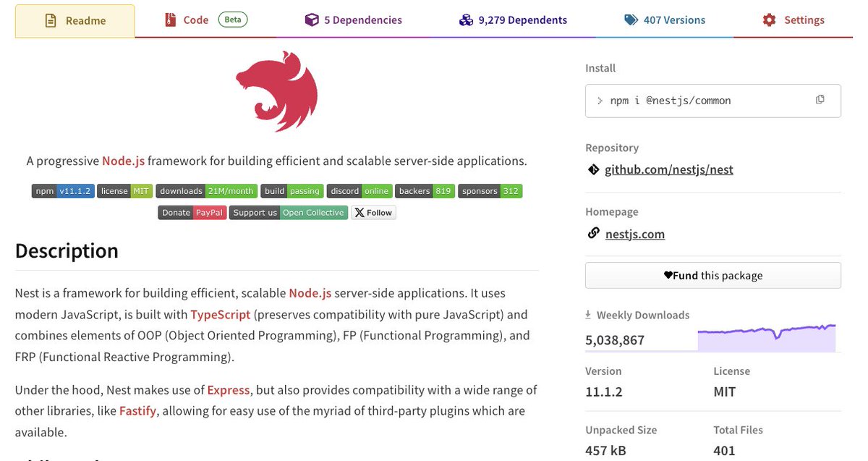Click the Repository section label
Screen dimensions: 868x461
click(612, 148)
